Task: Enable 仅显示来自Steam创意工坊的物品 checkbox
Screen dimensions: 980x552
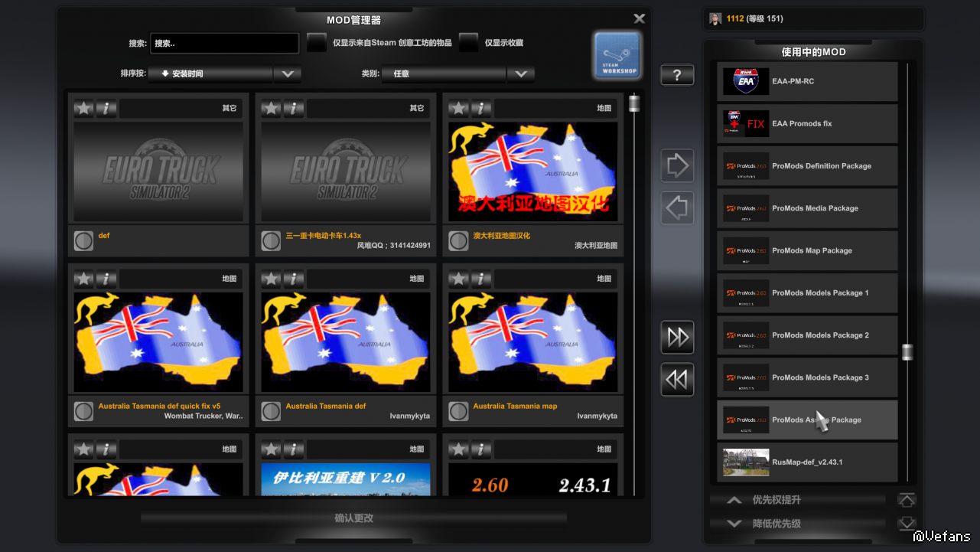Action: [317, 43]
